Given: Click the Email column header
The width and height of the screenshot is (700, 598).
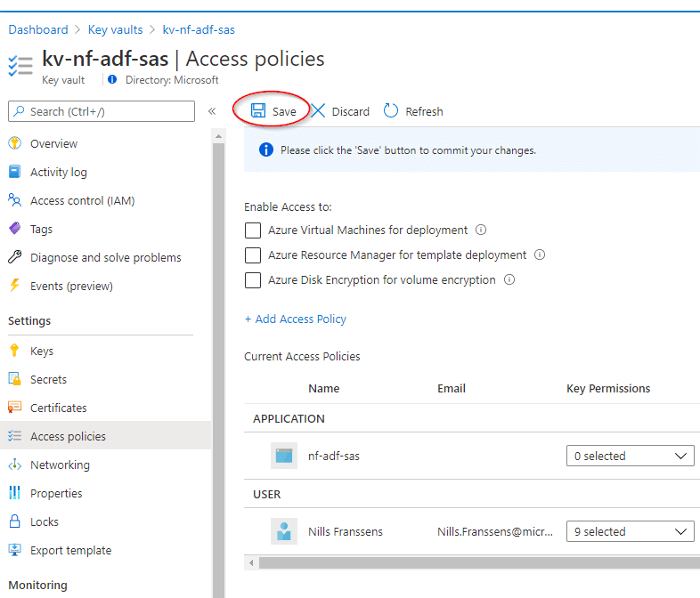Looking at the screenshot, I should (x=452, y=388).
